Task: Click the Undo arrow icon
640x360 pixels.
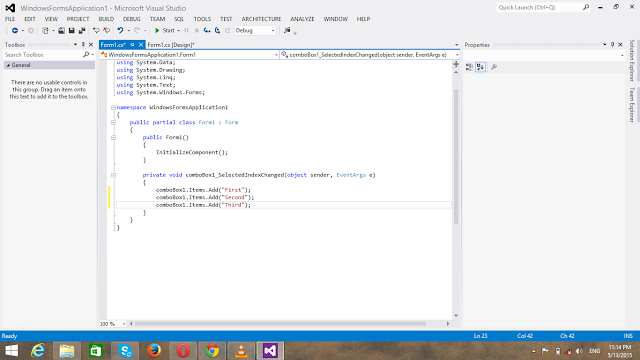Action: pyautogui.click(x=120, y=31)
